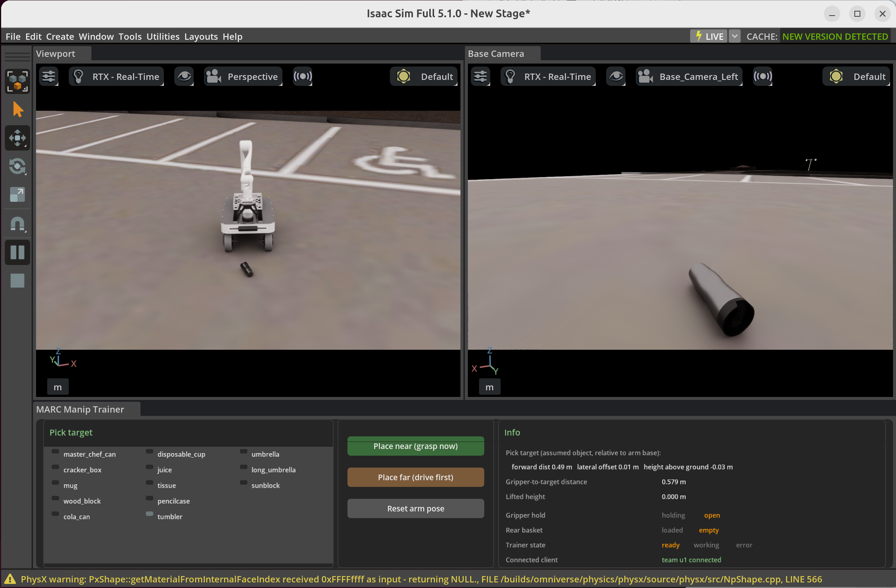The image size is (896, 588).
Task: Open Base Camera RTX - Real-Time renderer menu
Action: point(548,77)
